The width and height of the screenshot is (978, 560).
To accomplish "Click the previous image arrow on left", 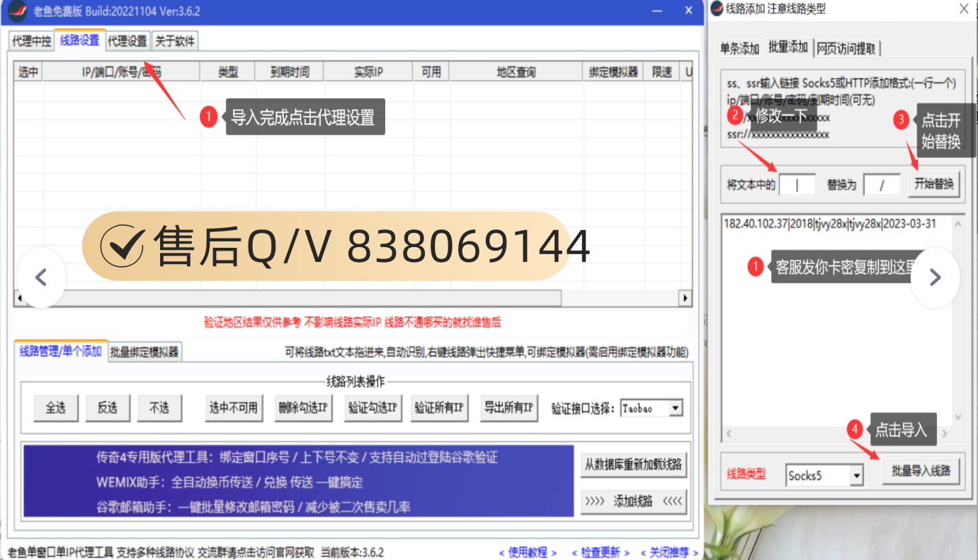I will click(41, 278).
